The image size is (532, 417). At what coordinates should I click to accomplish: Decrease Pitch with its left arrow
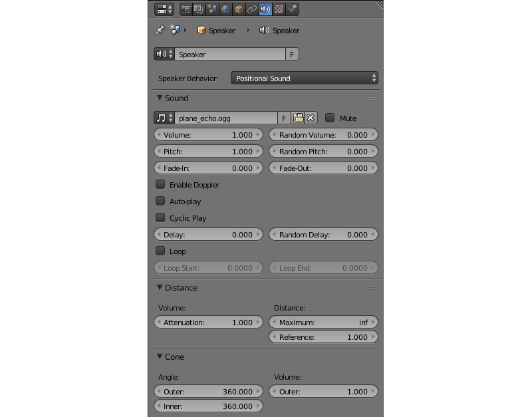click(x=159, y=152)
